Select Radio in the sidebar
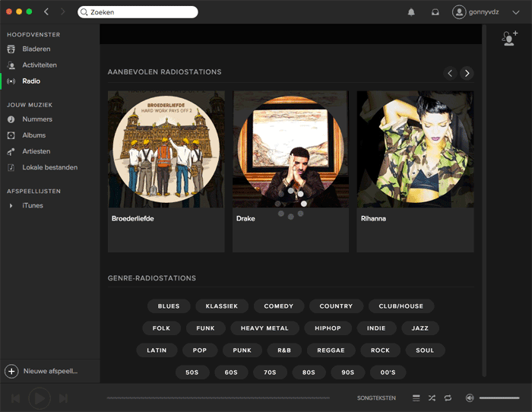This screenshot has width=532, height=412. click(31, 81)
